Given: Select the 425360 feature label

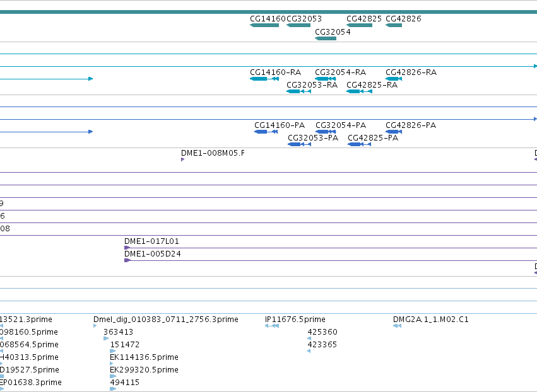Looking at the screenshot, I should coord(322,332).
